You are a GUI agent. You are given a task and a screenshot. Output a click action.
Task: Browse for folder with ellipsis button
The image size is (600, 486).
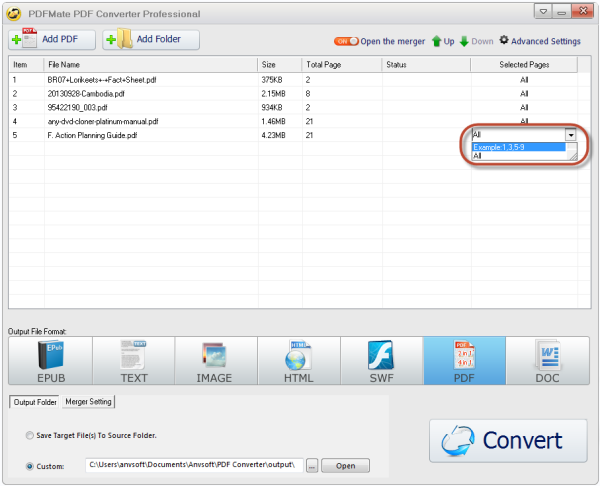pyautogui.click(x=312, y=466)
